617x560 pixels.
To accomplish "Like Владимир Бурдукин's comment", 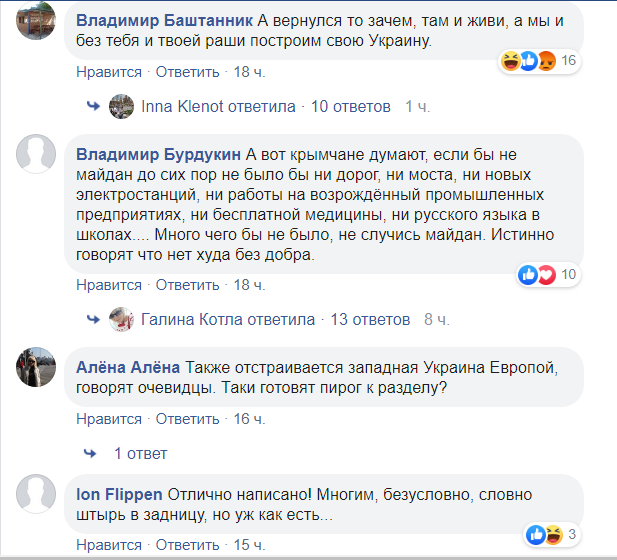I will (109, 285).
